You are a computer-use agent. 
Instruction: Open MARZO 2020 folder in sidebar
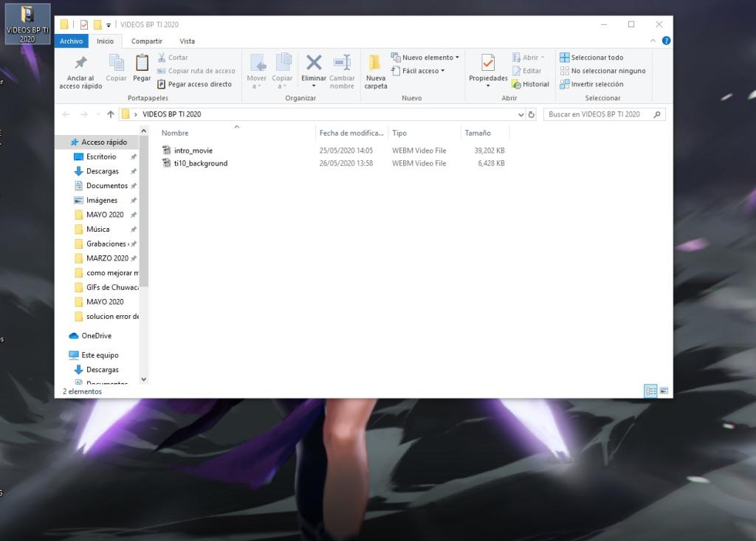click(108, 258)
